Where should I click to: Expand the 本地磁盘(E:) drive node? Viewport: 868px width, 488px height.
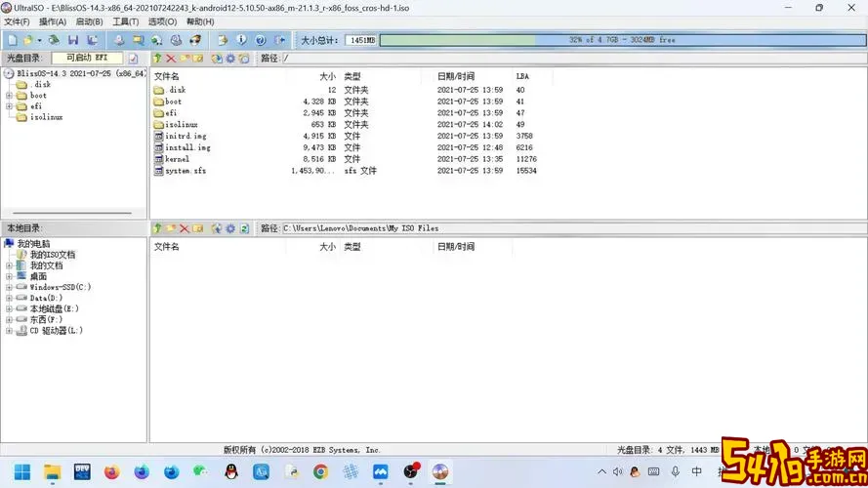9,308
